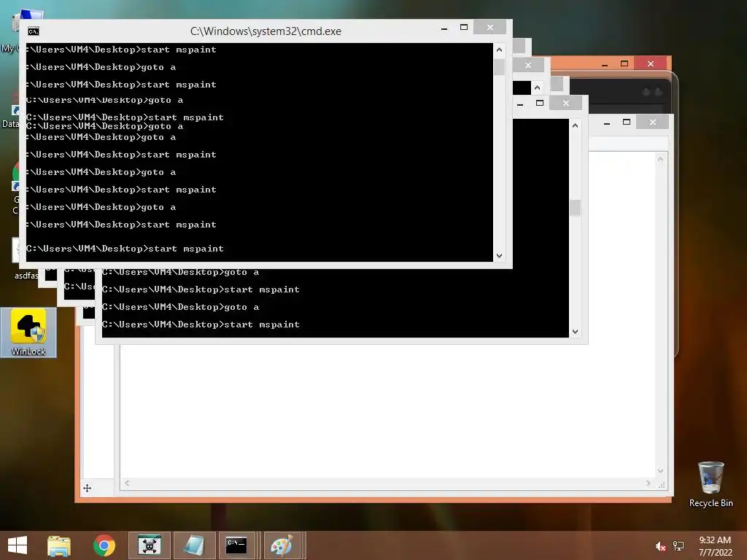Open the Windows Start button
747x560 pixels.
point(18,545)
